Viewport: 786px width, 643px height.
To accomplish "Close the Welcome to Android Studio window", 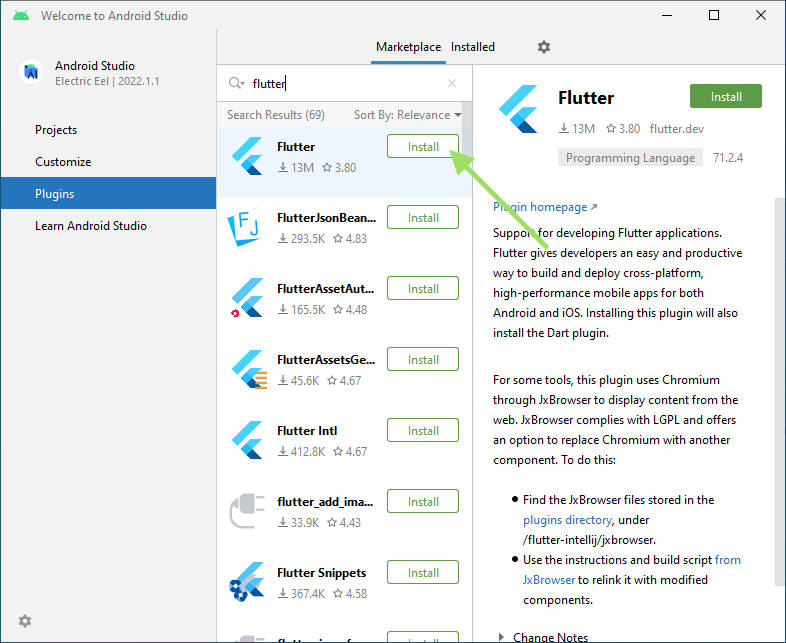I will pos(760,16).
